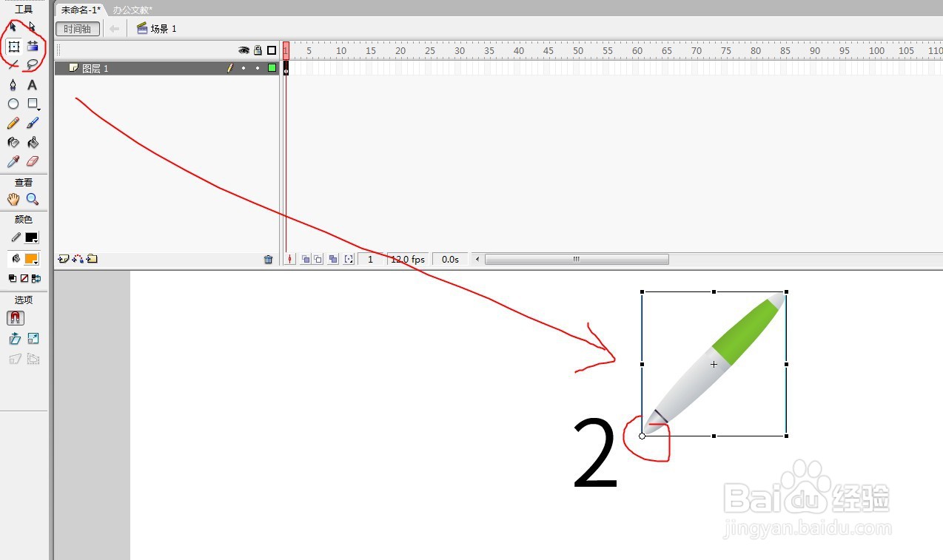Click the timeline horizontal scrollbar thumb
Image resolution: width=943 pixels, height=560 pixels.
577,260
